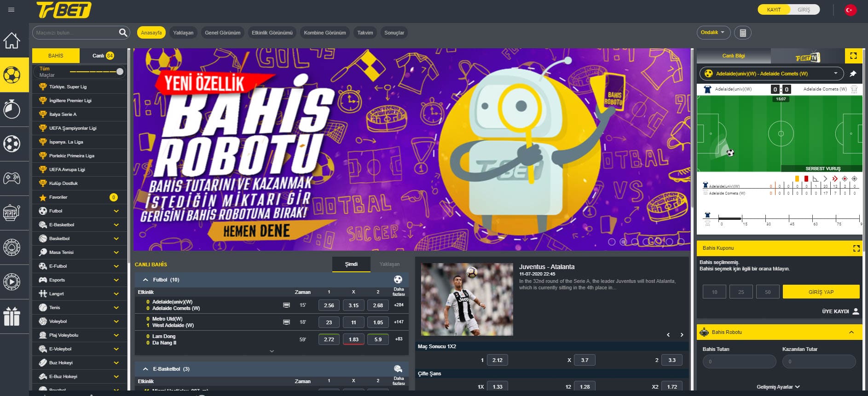The image size is (868, 396).
Task: Click the search magnifier icon
Action: pyautogui.click(x=123, y=33)
